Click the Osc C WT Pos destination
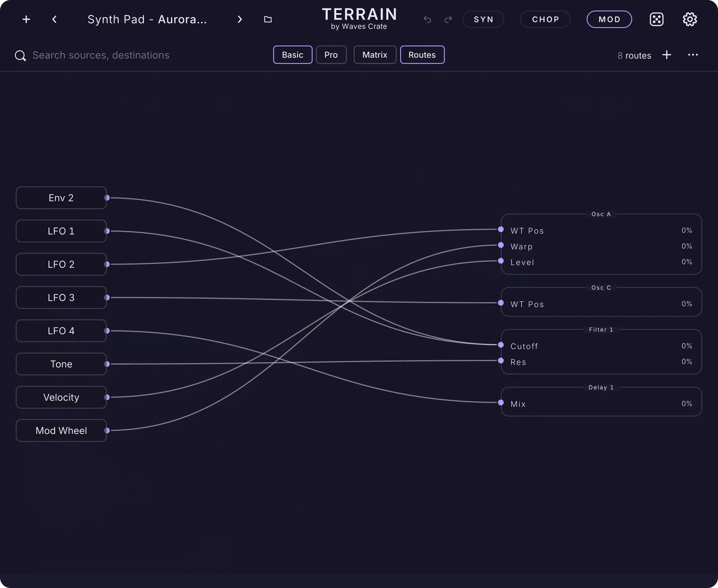718x588 pixels. (x=601, y=304)
